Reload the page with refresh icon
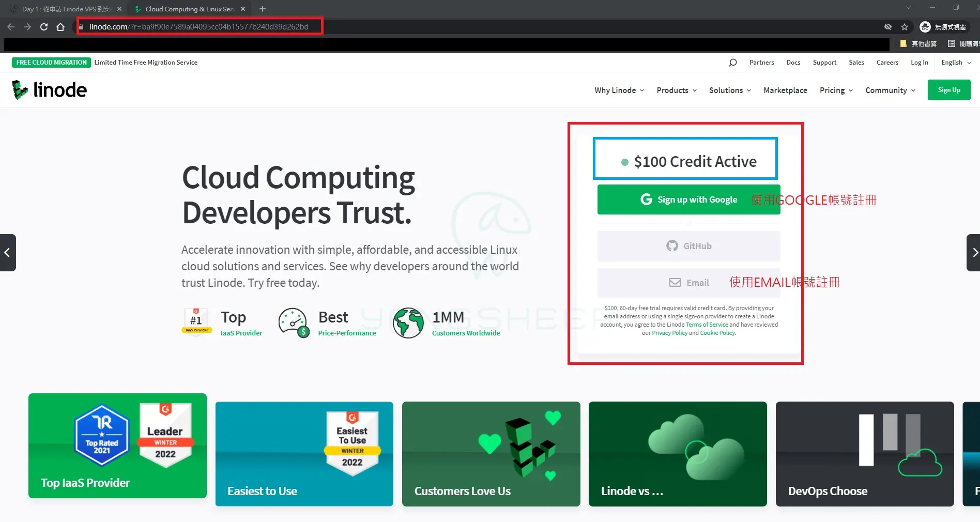Screen dimensions: 980x522 [x=44, y=27]
